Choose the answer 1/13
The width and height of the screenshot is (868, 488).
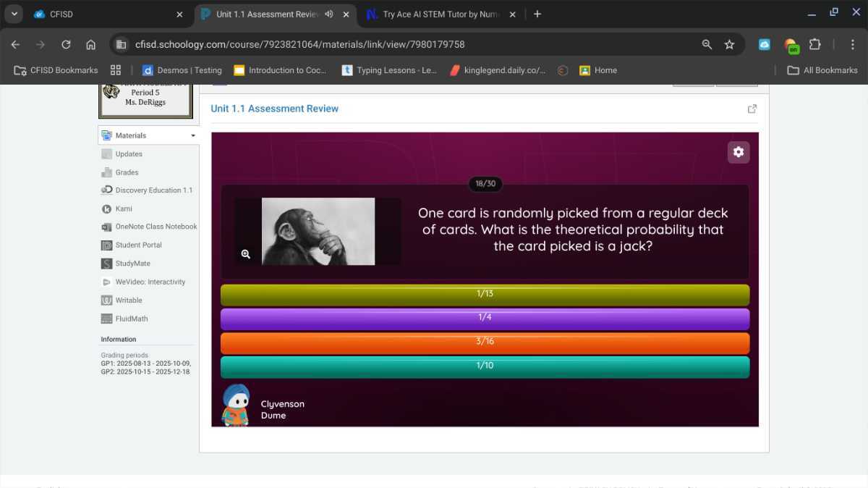coord(485,294)
